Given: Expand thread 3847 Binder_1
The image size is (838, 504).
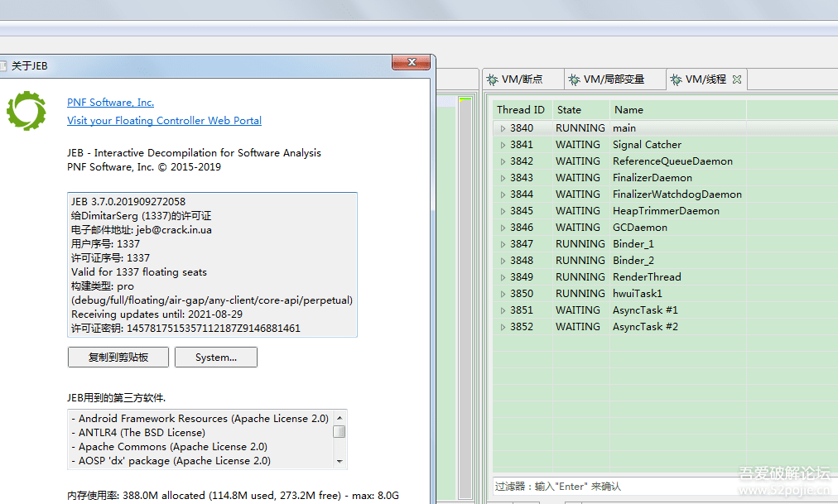Looking at the screenshot, I should coord(503,244).
